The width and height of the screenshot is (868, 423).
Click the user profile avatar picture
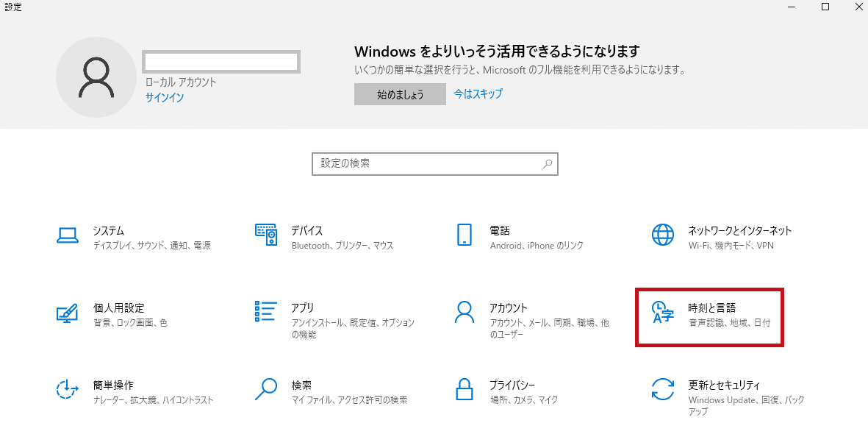click(x=96, y=77)
